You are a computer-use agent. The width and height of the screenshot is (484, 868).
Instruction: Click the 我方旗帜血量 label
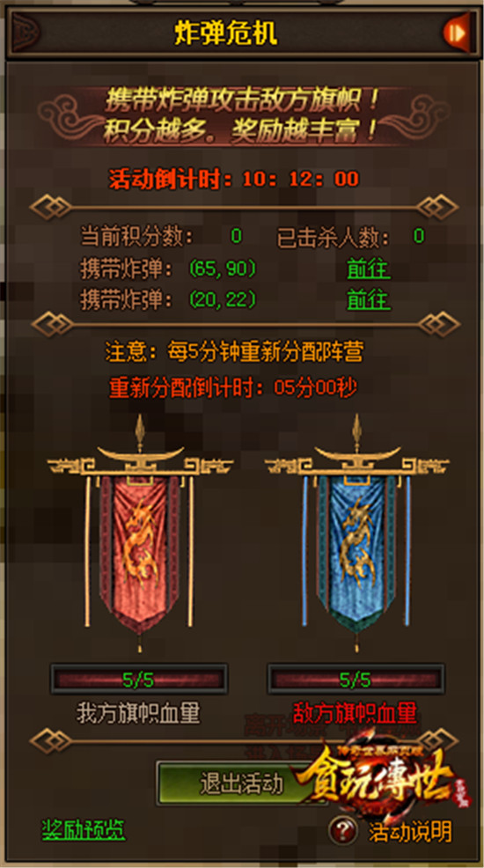(x=138, y=713)
